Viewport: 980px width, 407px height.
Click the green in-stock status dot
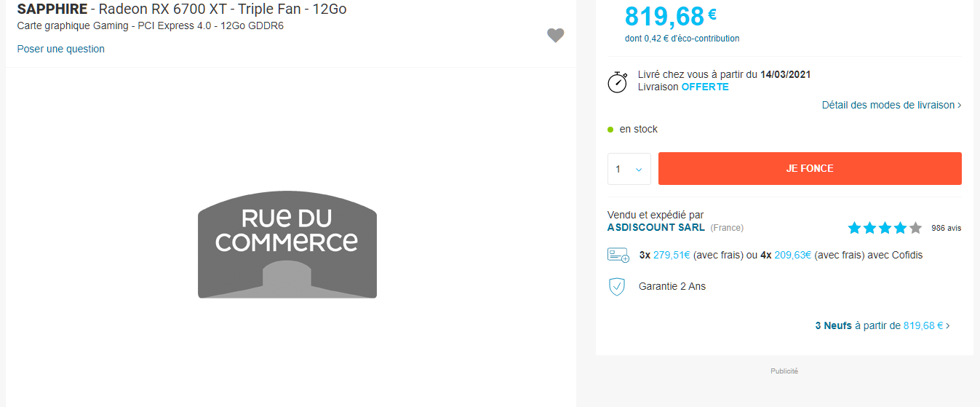point(610,130)
